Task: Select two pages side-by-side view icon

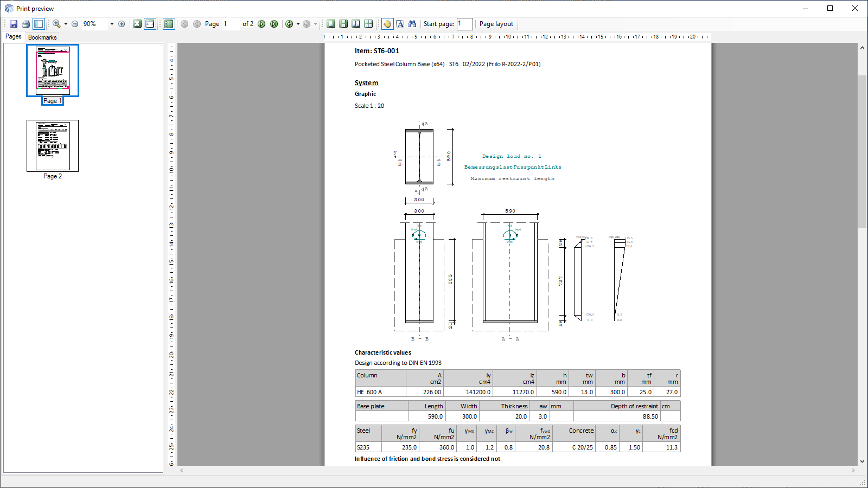Action: point(356,24)
